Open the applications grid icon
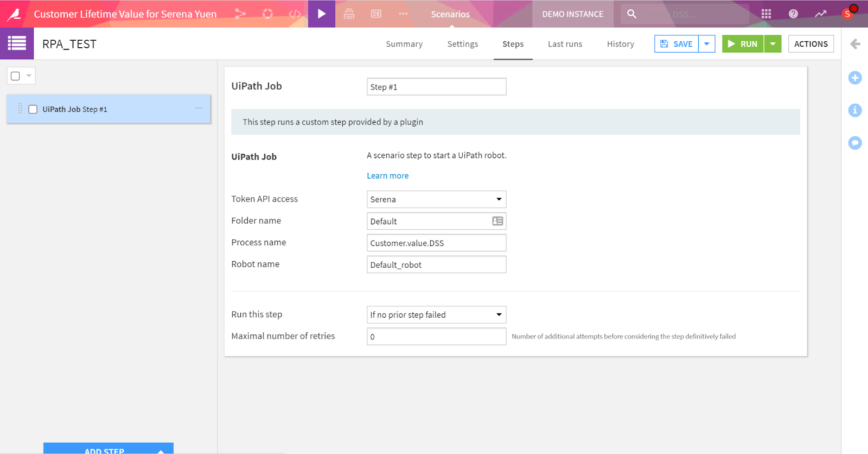 (766, 14)
